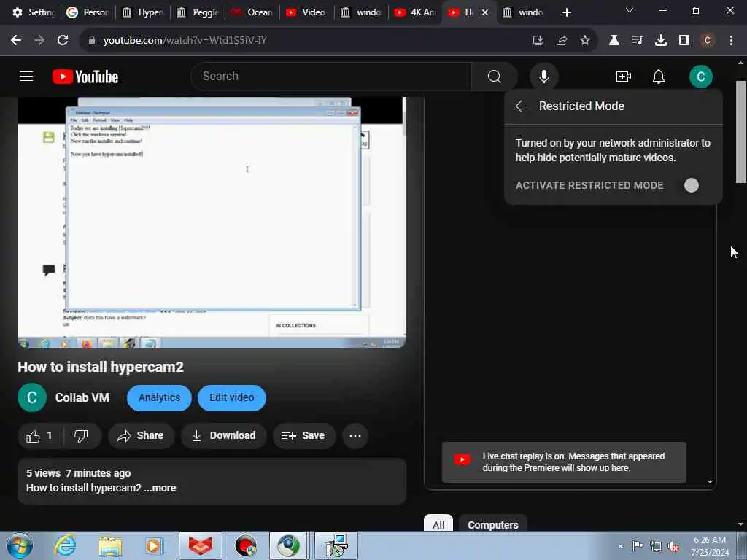This screenshot has height=560, width=747.
Task: Click the install app icon in address bar
Action: tap(538, 41)
